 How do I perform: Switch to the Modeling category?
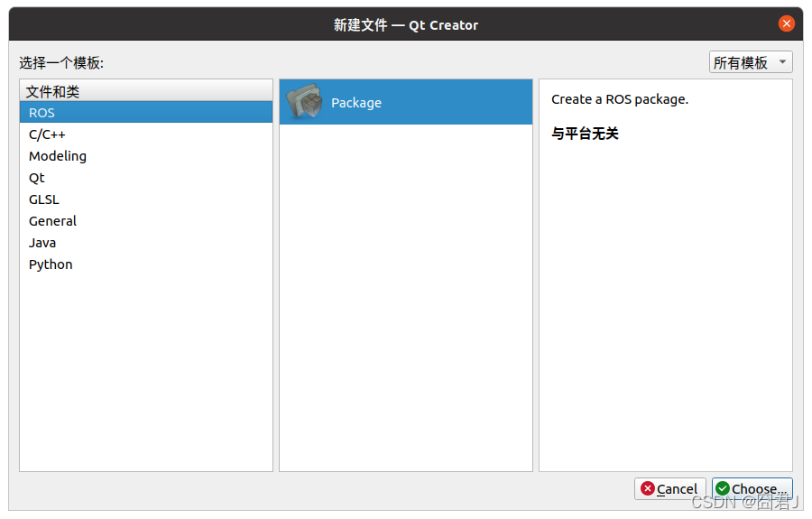58,156
